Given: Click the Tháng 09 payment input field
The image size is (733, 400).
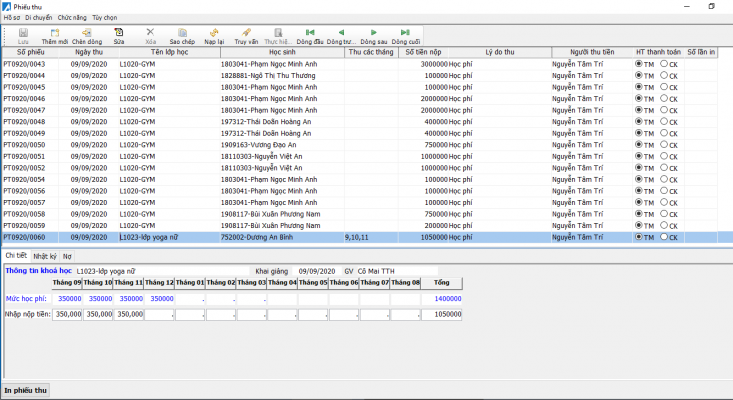Looking at the screenshot, I should pyautogui.click(x=67, y=314).
